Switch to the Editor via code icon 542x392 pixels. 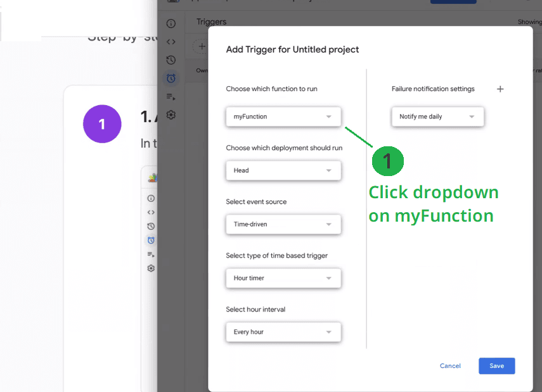[x=170, y=42]
